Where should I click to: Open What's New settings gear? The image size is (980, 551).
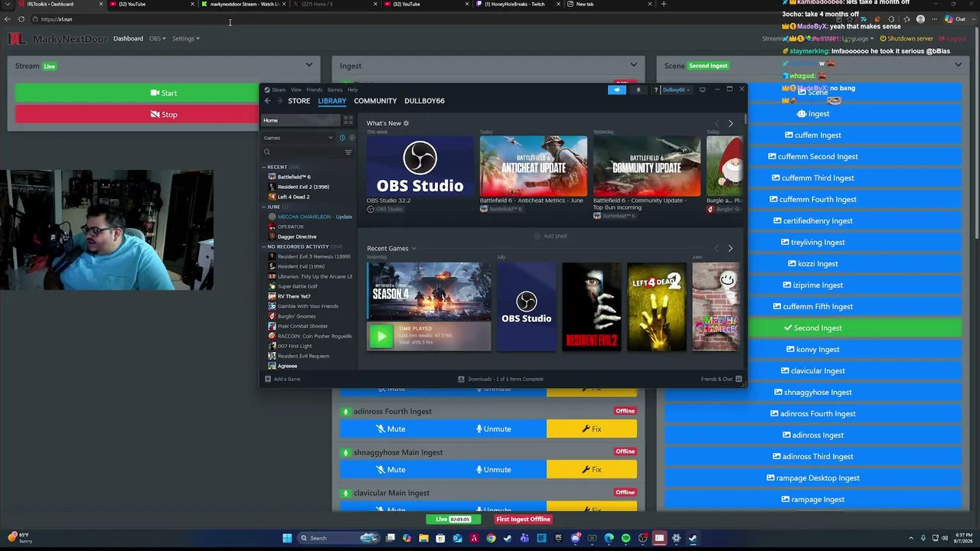(x=406, y=123)
